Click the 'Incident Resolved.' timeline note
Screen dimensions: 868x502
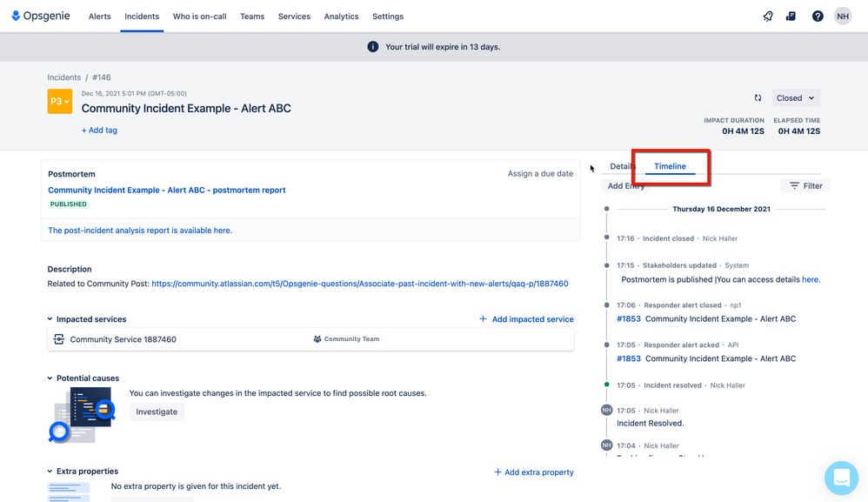(x=651, y=424)
